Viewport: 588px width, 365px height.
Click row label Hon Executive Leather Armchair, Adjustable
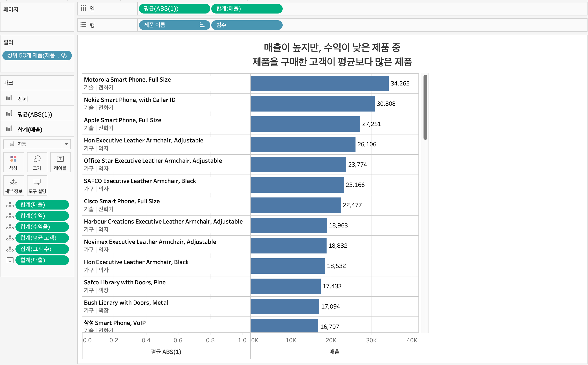click(x=144, y=140)
